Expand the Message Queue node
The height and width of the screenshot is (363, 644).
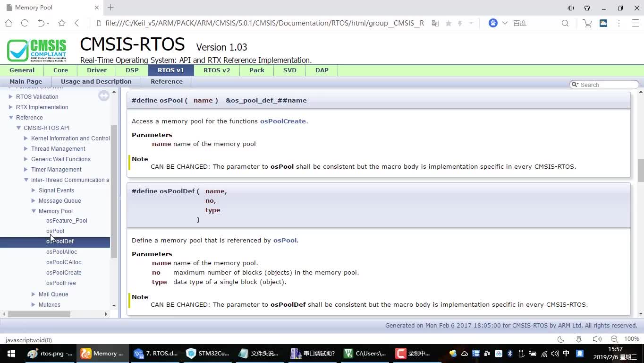34,200
